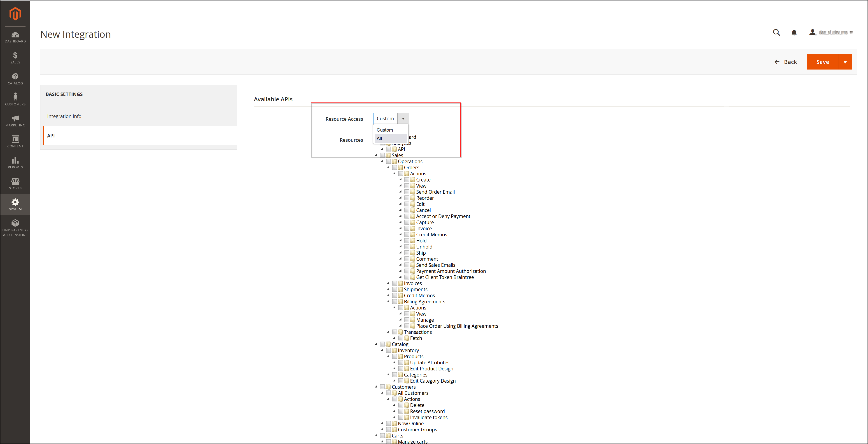
Task: Select Custom in the dropdown list
Action: coord(391,130)
